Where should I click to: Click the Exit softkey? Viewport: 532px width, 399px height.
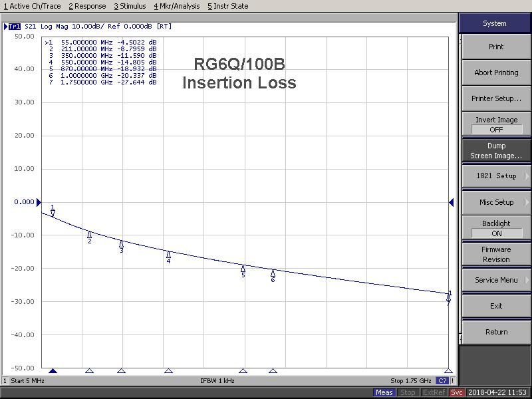[496, 306]
